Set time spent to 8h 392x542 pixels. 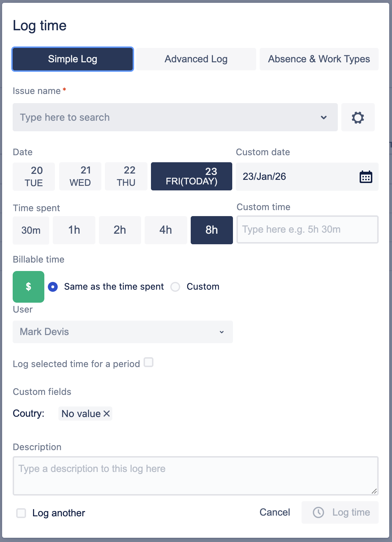click(212, 230)
